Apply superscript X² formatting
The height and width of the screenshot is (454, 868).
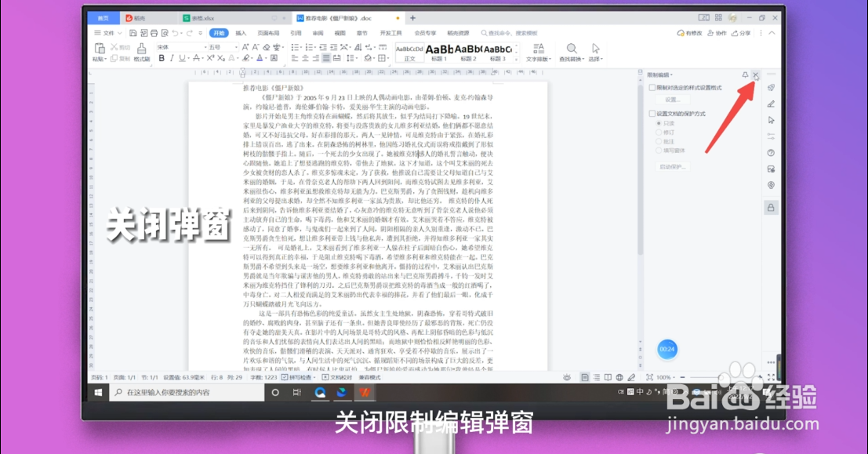tap(210, 58)
